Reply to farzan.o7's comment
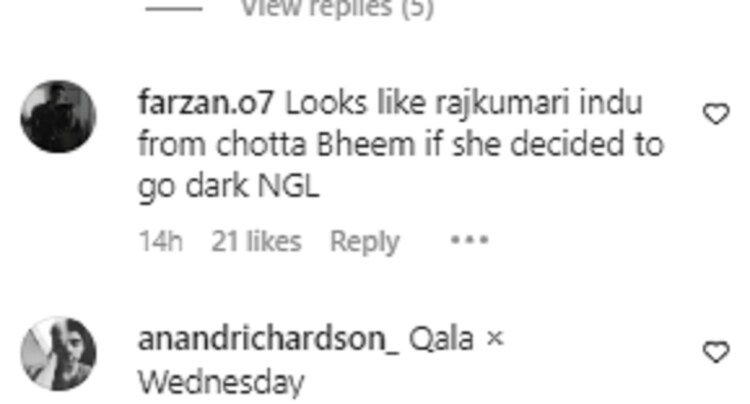This screenshot has width=750, height=404. (364, 241)
